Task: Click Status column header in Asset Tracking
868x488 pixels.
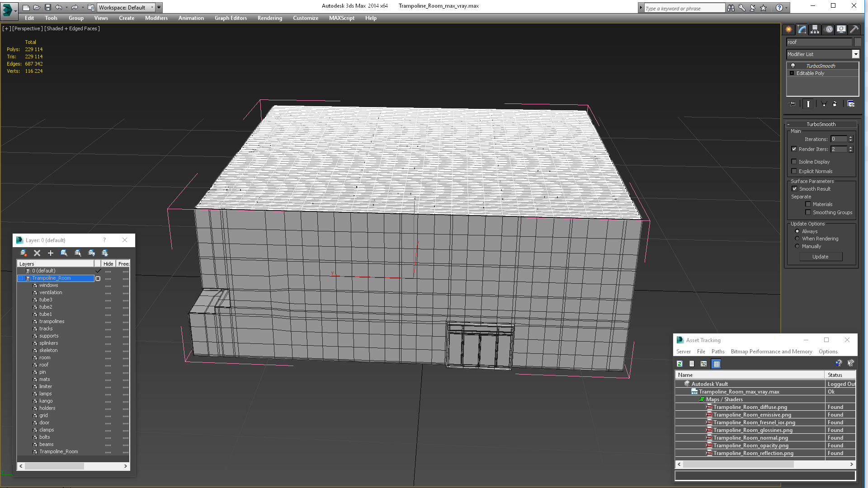Action: pyautogui.click(x=840, y=375)
